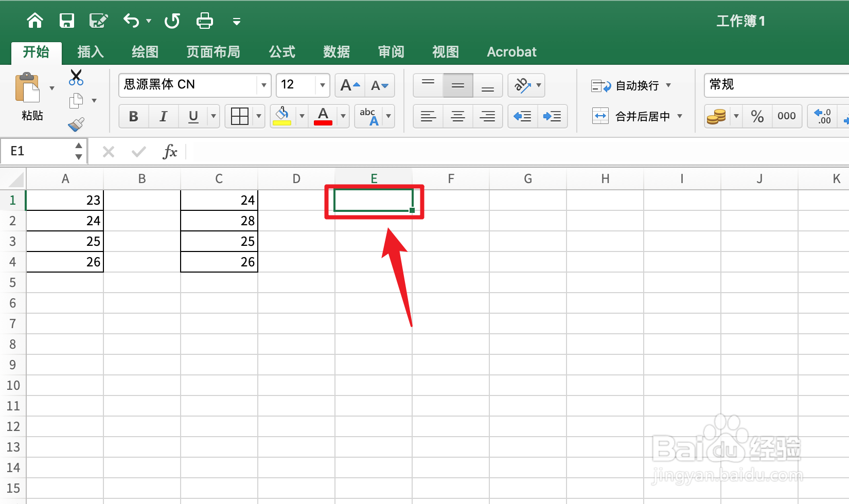
Task: Click the 粘贴 paste clipboard icon
Action: 28,88
